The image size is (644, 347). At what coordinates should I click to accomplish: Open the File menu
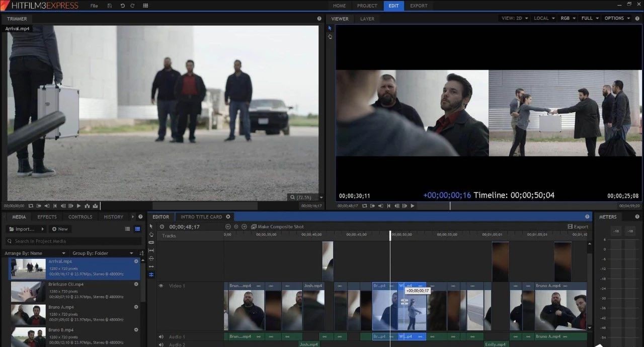tap(94, 6)
